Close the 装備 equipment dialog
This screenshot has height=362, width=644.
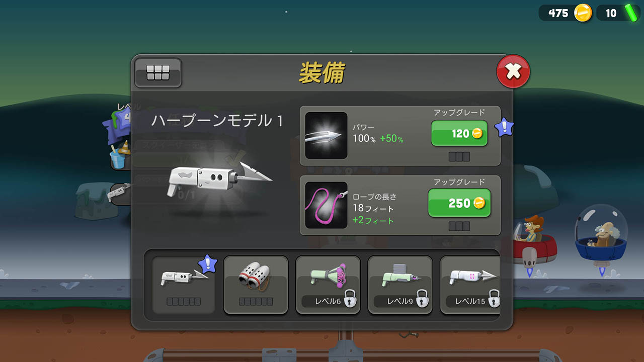point(513,71)
